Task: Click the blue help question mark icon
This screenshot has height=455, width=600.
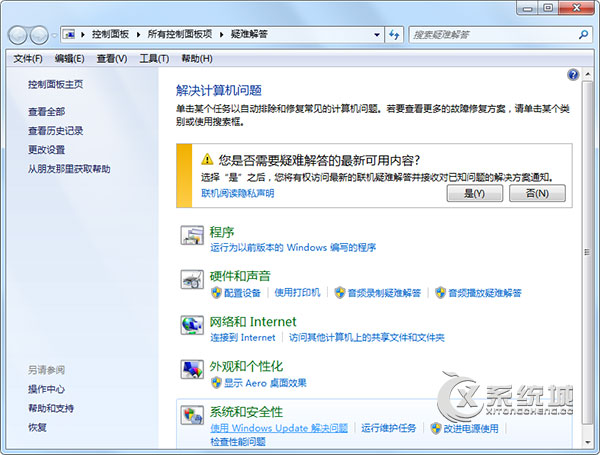Action: point(573,74)
